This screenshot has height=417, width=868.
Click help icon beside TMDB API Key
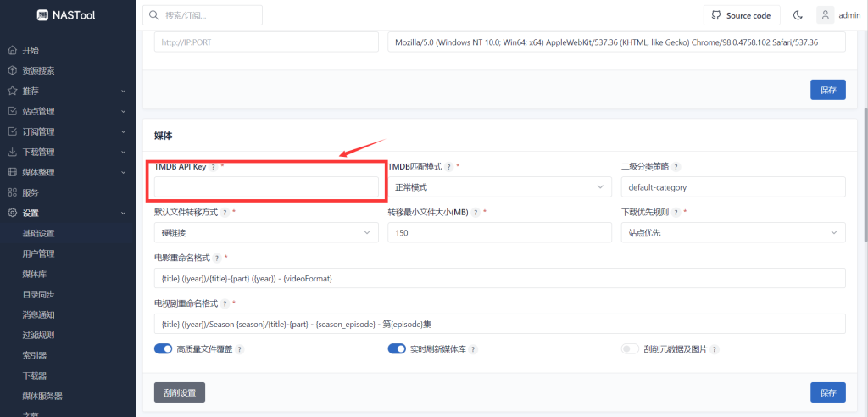click(x=213, y=167)
